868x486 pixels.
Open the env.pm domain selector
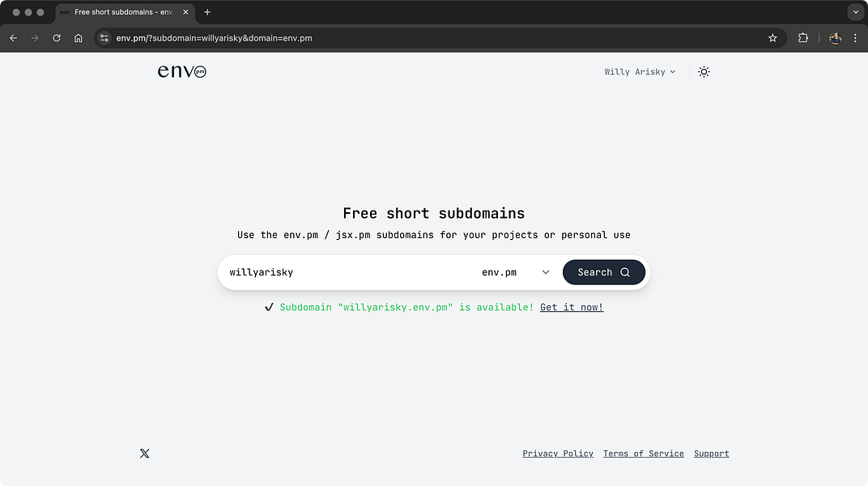coord(515,272)
